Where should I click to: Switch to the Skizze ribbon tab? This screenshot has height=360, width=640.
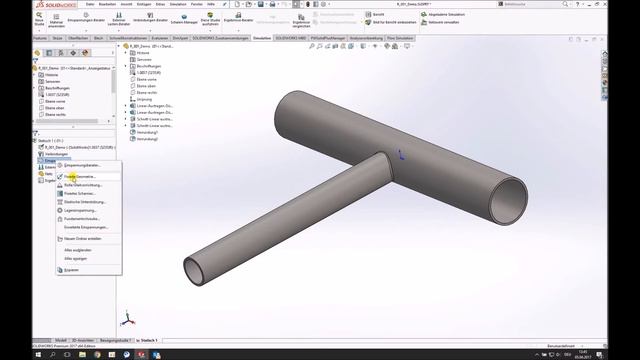pyautogui.click(x=57, y=38)
